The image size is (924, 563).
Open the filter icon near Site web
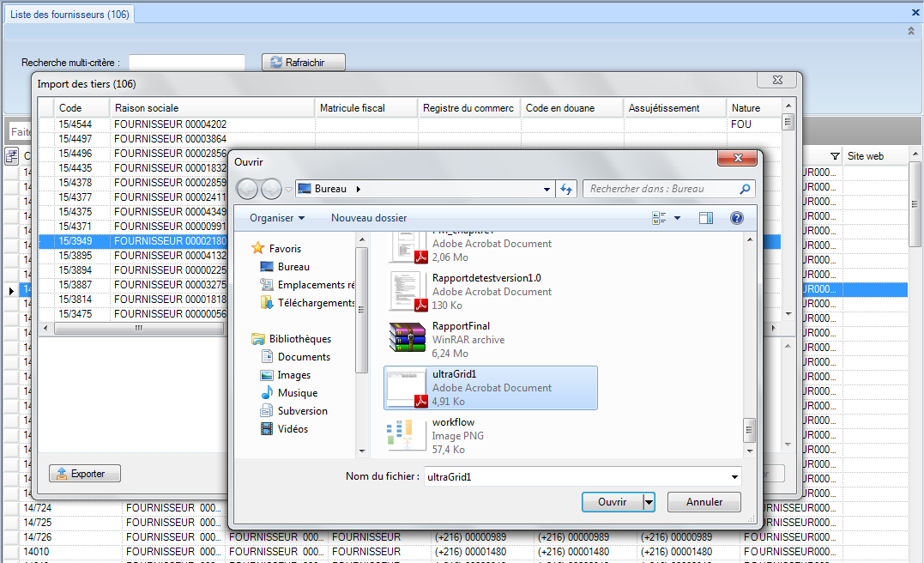coord(835,156)
